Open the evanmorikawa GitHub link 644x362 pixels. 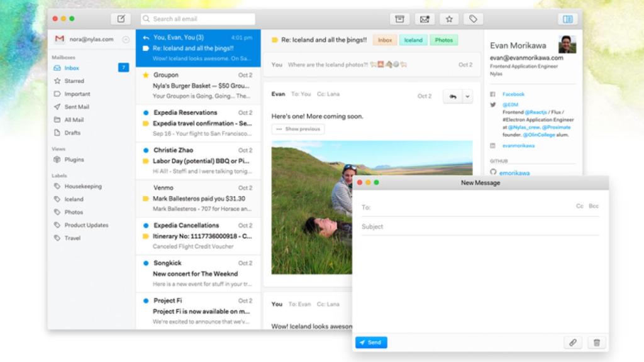tap(514, 173)
